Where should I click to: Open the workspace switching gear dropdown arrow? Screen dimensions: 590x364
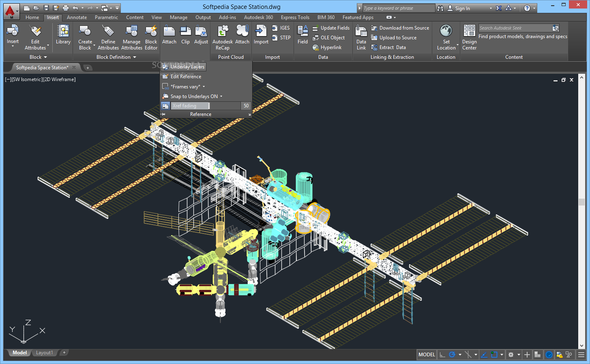click(519, 355)
